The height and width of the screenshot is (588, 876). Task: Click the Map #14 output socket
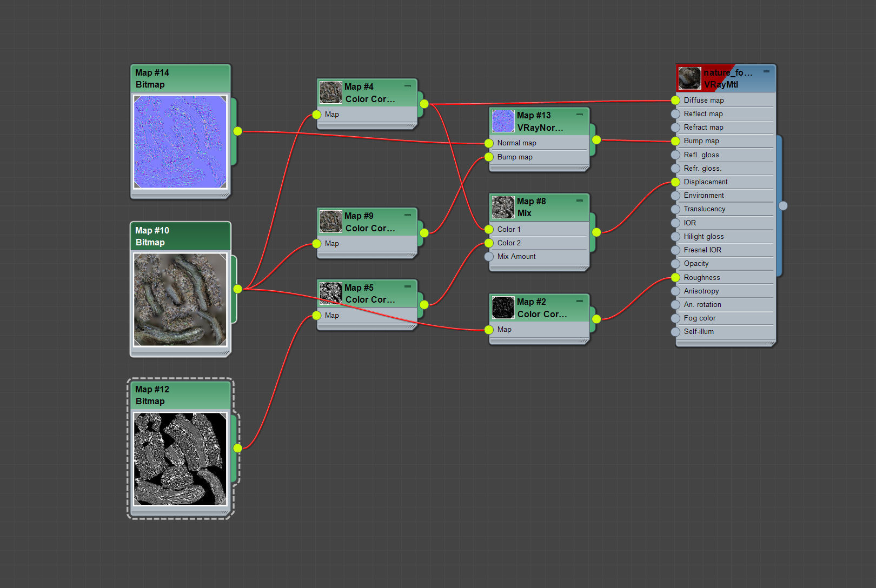click(237, 131)
